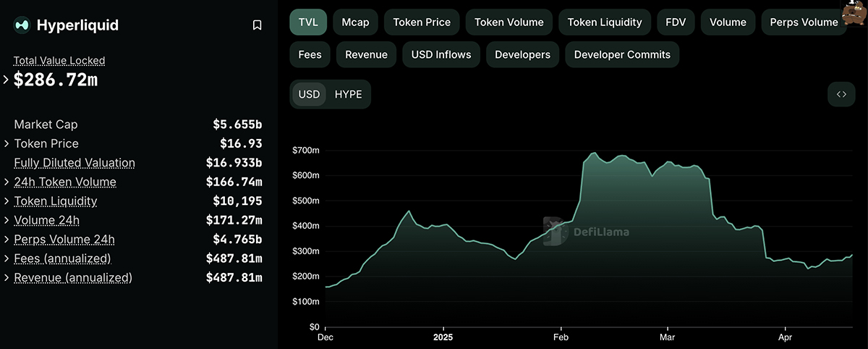
Task: Click the Perps Volume 24h label
Action: 64,240
